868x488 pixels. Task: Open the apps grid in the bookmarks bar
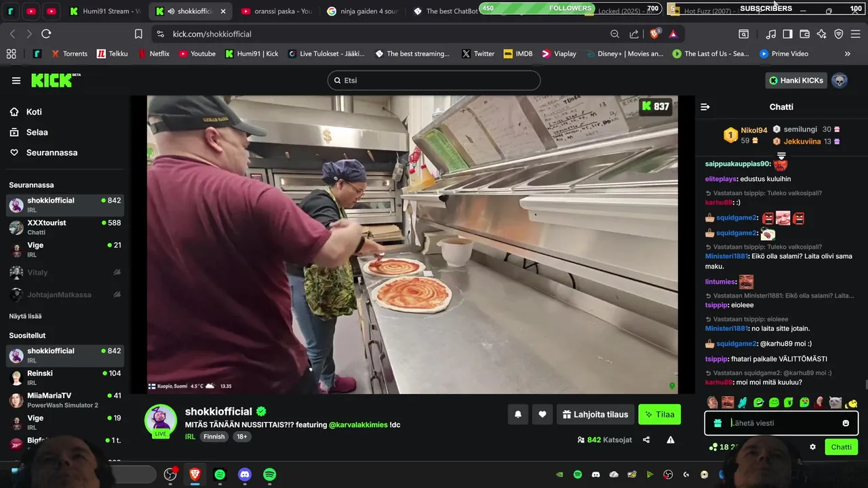(x=11, y=54)
